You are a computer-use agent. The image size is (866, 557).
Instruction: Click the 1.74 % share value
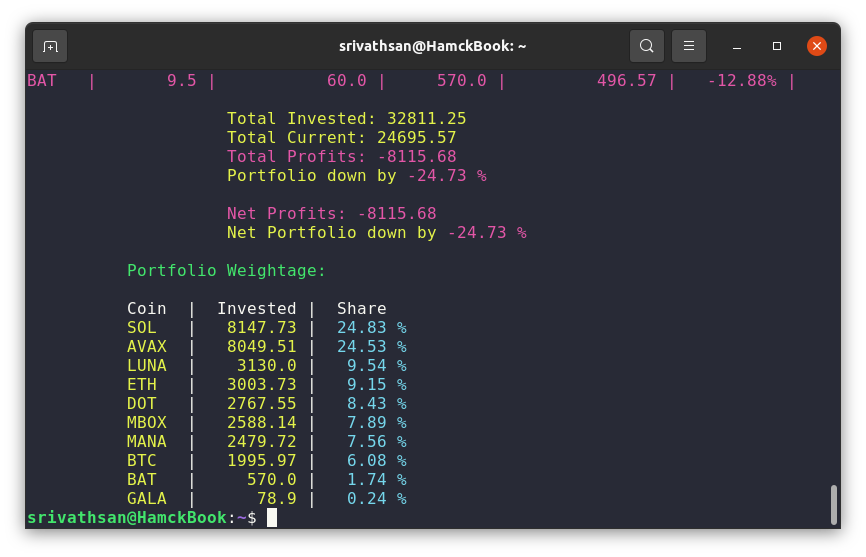(377, 480)
